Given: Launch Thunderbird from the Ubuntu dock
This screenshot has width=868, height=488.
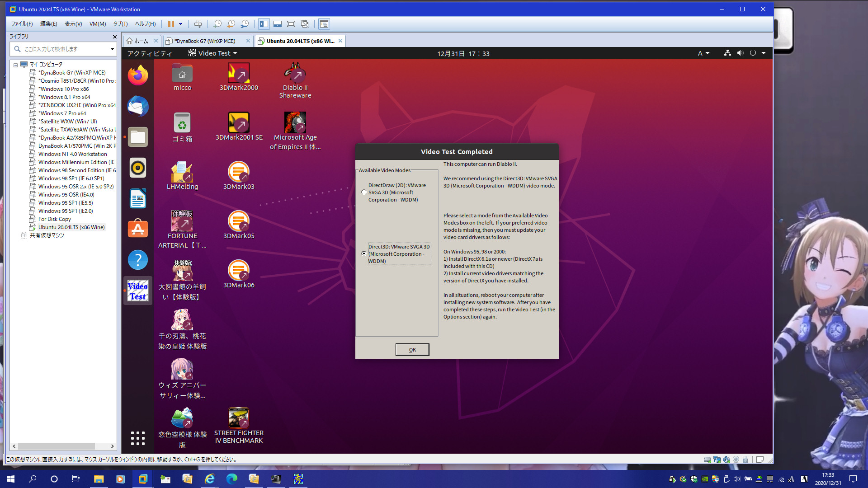Looking at the screenshot, I should [138, 107].
